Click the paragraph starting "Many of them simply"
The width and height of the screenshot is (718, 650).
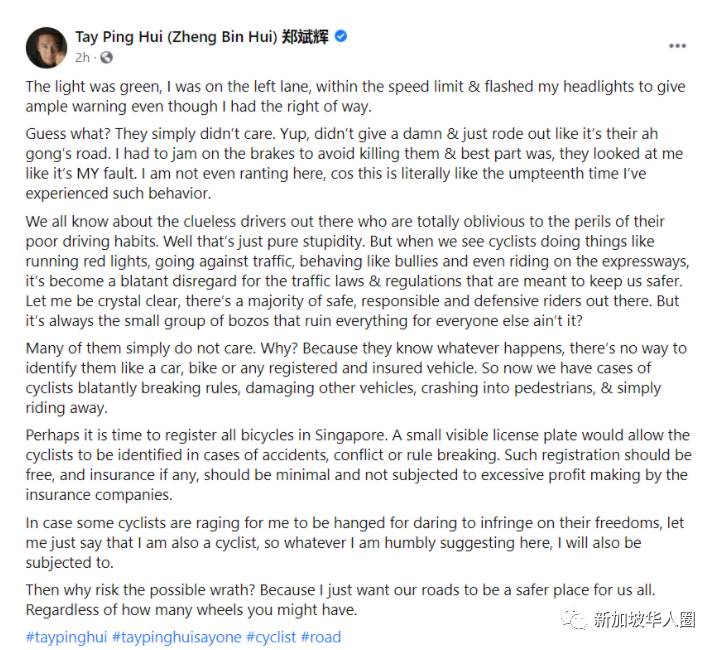(355, 378)
